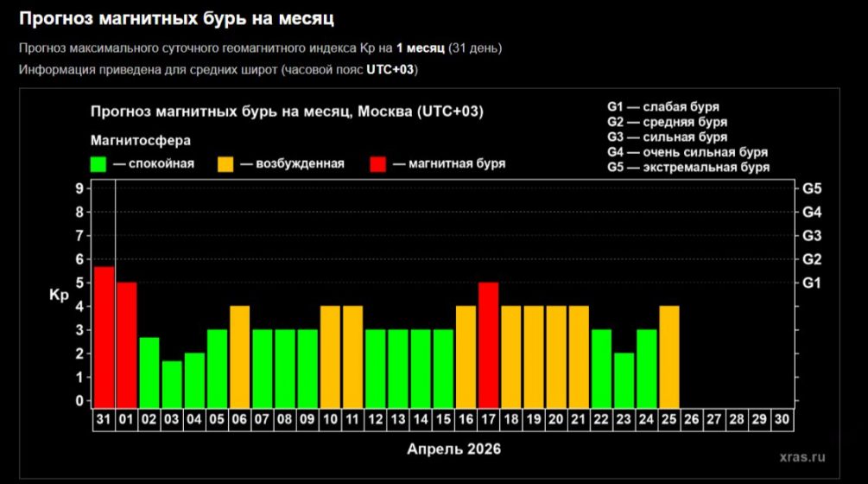The height and width of the screenshot is (484, 868).
Task: Click the page heading 'Прогноз магнитных бурь на месяц'
Action: (x=177, y=18)
